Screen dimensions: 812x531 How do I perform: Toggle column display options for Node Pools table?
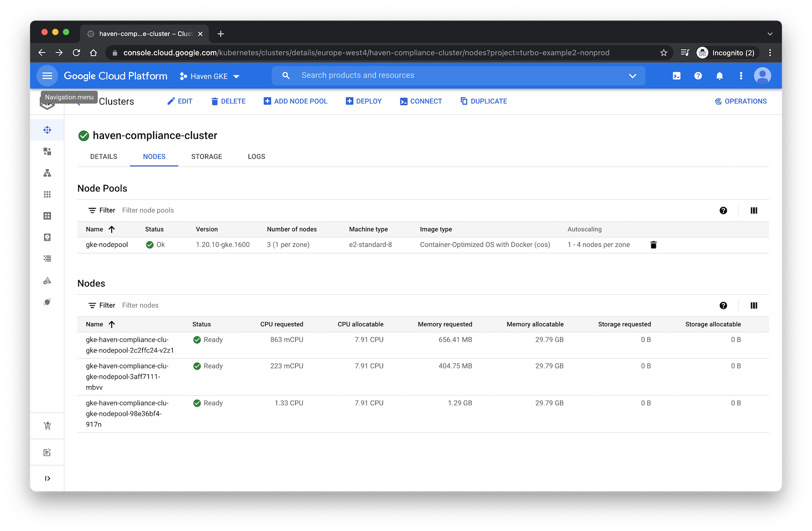pyautogui.click(x=753, y=211)
